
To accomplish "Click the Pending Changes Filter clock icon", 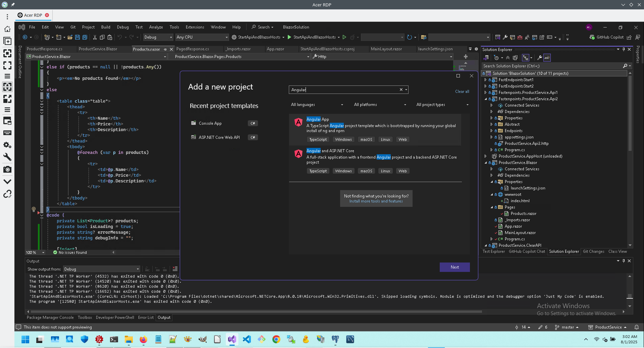I will pos(496,58).
